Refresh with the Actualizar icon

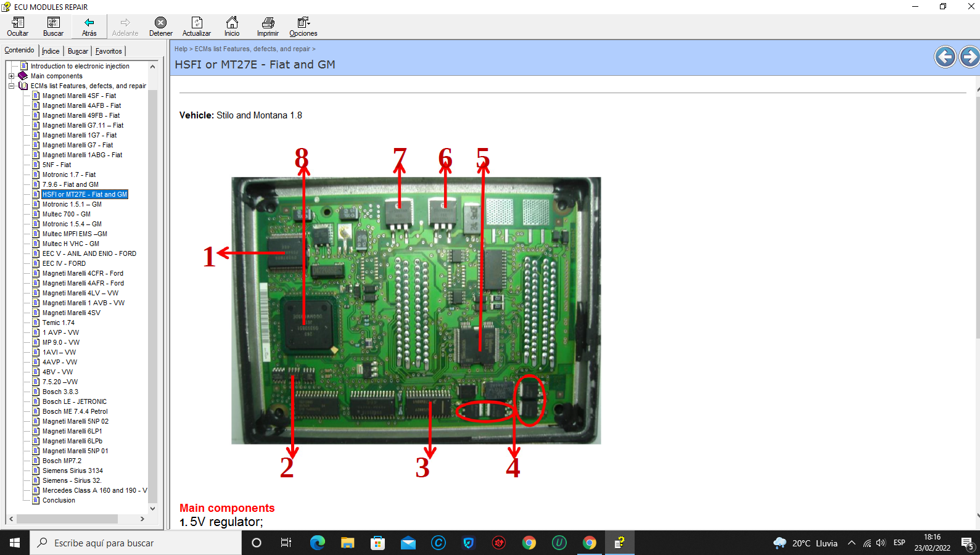pos(197,27)
